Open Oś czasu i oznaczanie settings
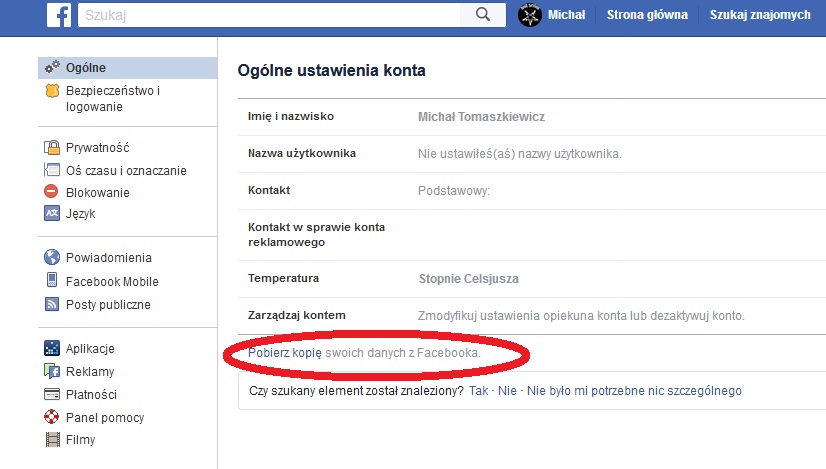Screen dimensions: 826x469 (x=126, y=171)
